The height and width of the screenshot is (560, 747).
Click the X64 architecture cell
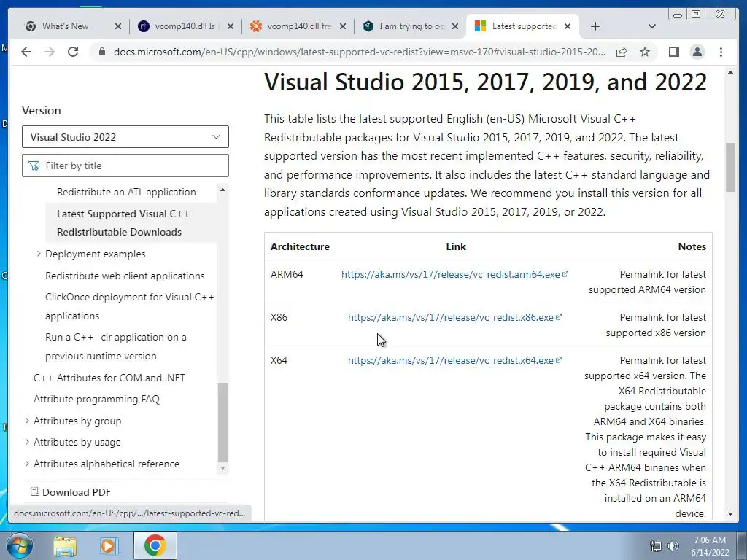tap(279, 360)
